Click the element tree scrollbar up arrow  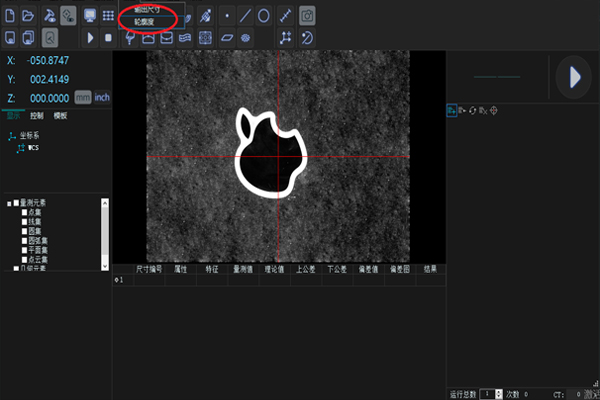tap(105, 203)
